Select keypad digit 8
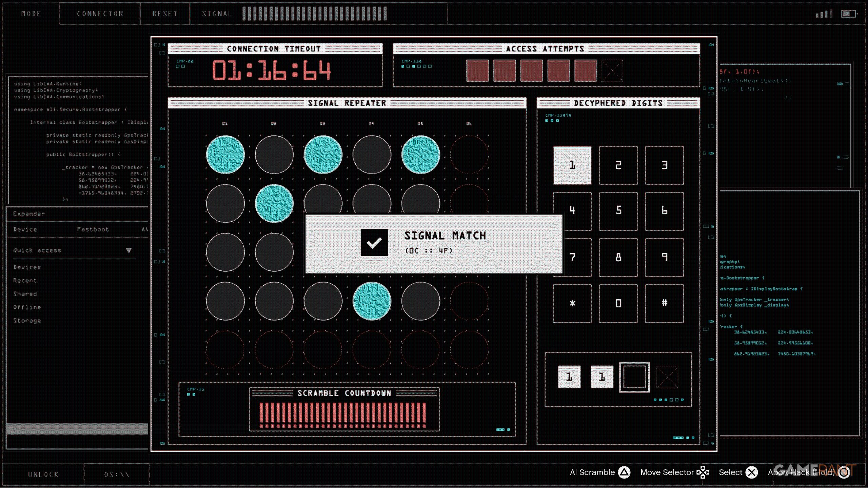Screen dimensions: 868x488 [618, 257]
